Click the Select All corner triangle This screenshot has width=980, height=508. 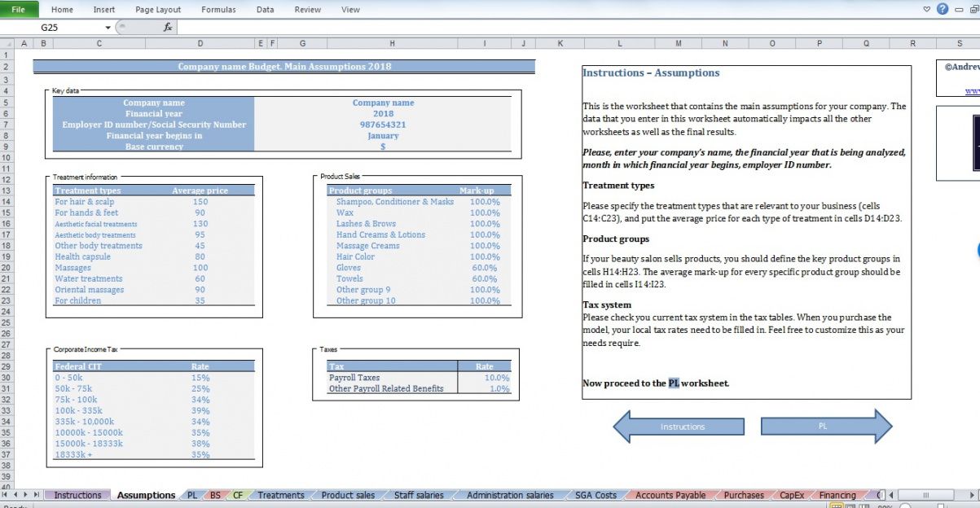coord(7,43)
